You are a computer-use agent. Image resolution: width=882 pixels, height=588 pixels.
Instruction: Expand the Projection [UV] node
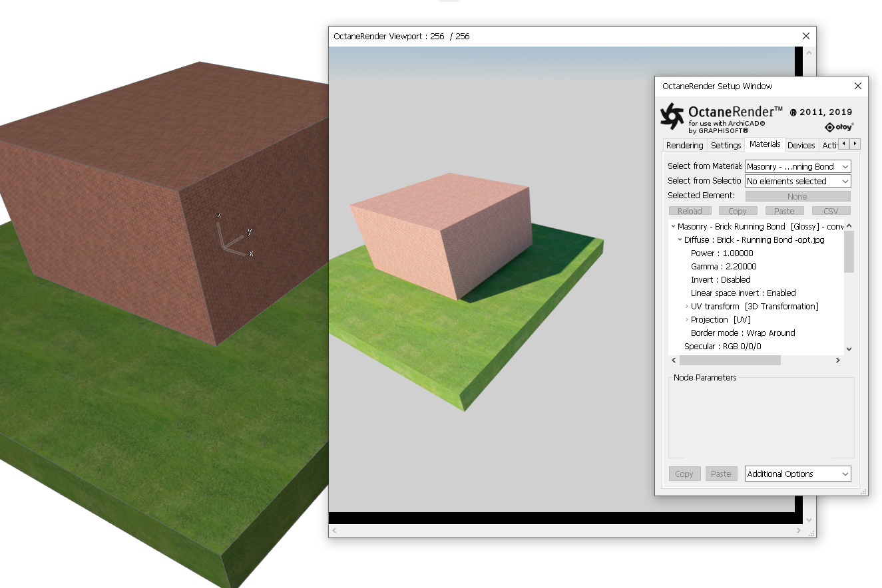click(686, 320)
